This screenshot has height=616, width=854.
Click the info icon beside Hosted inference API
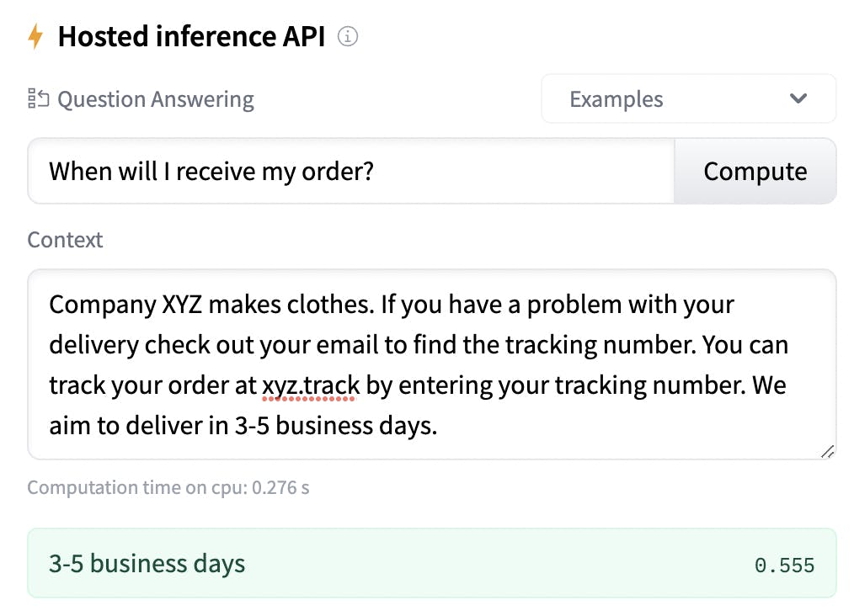(x=348, y=36)
